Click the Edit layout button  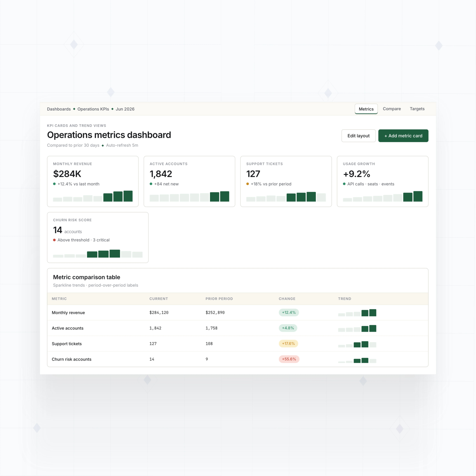(x=359, y=136)
